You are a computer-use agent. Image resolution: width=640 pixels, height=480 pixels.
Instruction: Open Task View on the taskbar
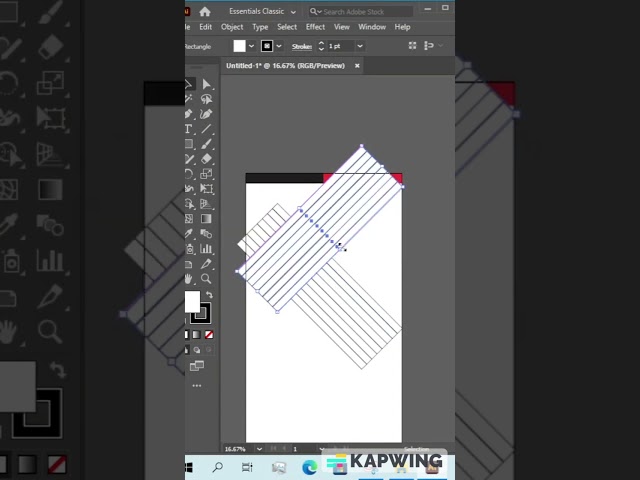tap(247, 467)
